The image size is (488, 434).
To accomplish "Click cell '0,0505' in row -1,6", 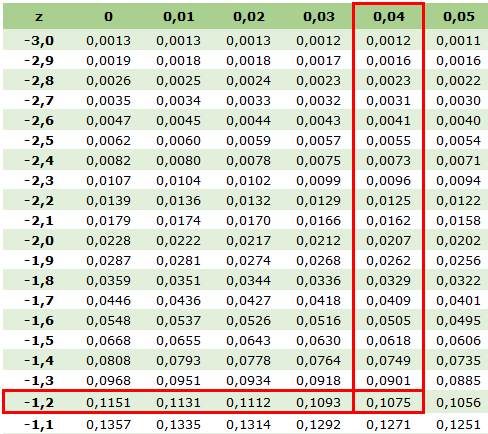I will (x=389, y=321).
